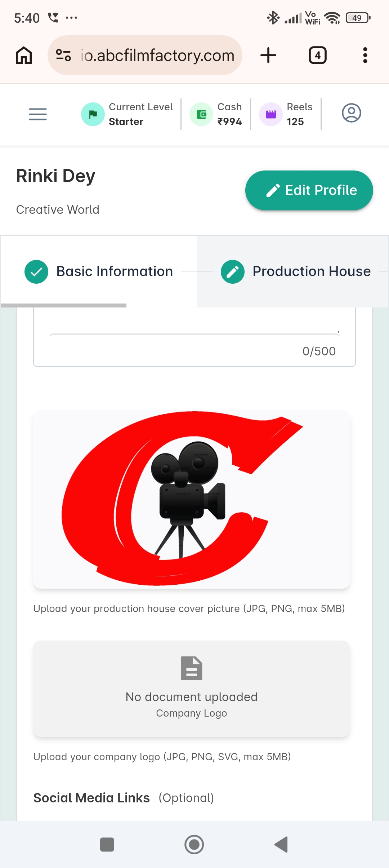
Task: Tap the Social Media Links heading
Action: pyautogui.click(x=91, y=798)
